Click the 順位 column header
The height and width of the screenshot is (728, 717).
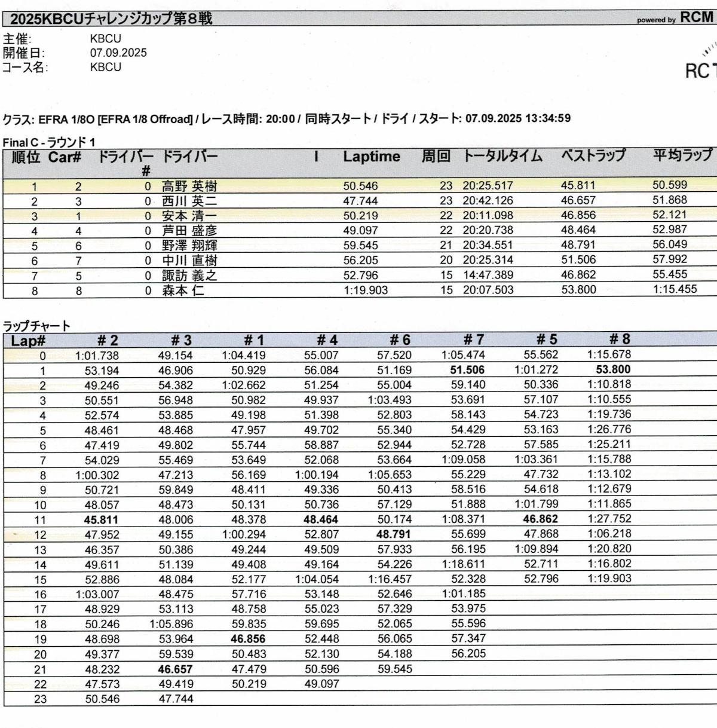[26, 157]
